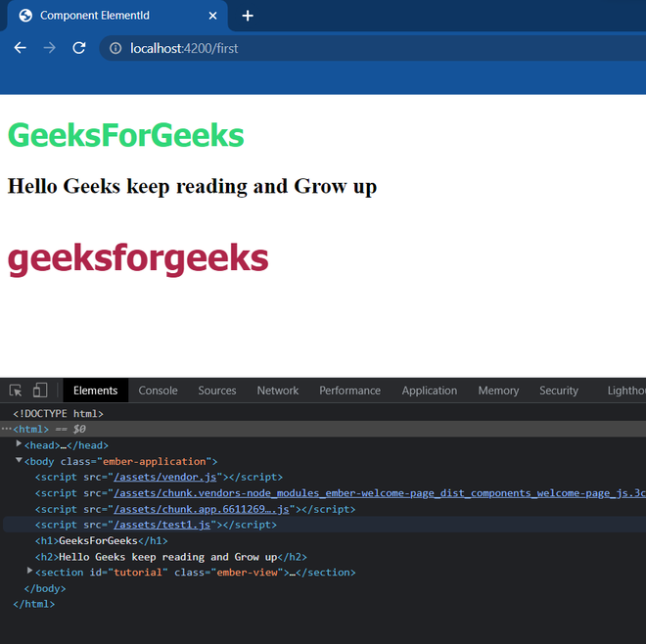Viewport: 646px width, 644px height.
Task: Open the Sources tab
Action: 217,391
